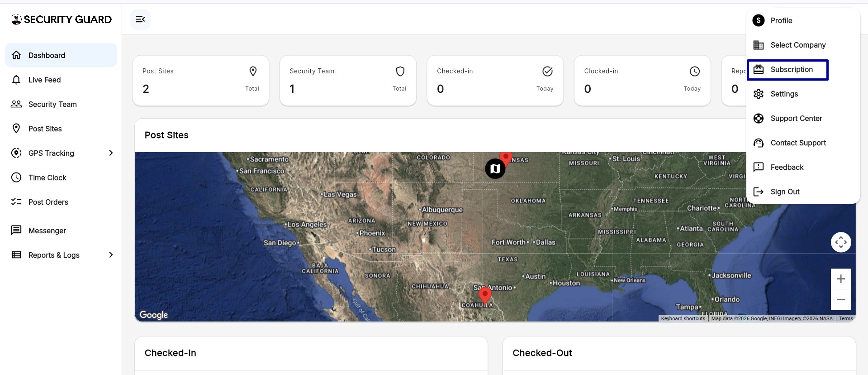Click the Post Sites pin icon in sidebar

(16, 129)
